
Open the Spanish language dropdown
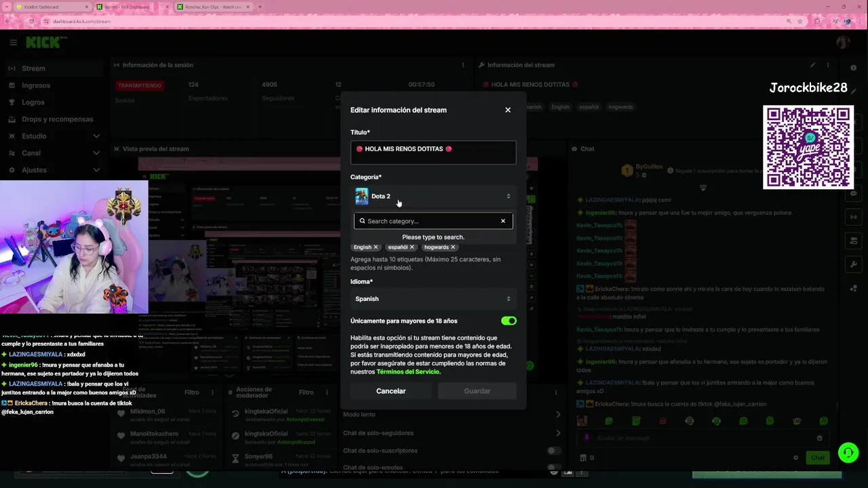[433, 299]
